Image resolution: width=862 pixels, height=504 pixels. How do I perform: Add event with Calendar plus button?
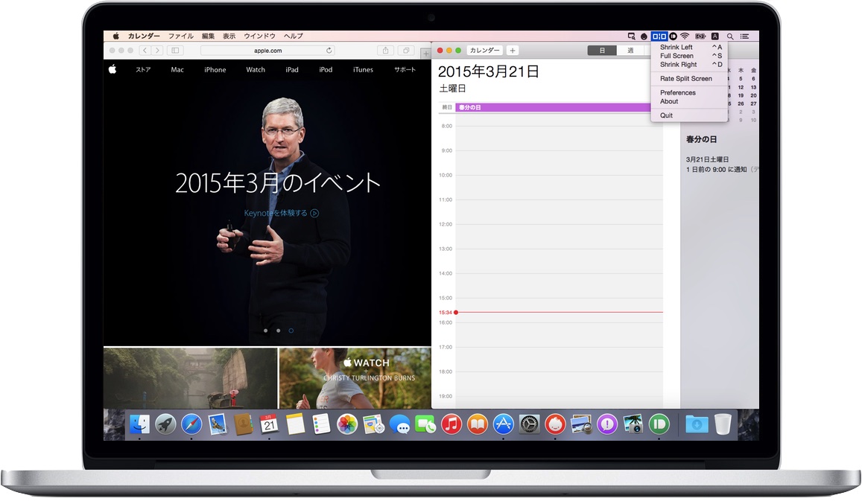coord(513,50)
